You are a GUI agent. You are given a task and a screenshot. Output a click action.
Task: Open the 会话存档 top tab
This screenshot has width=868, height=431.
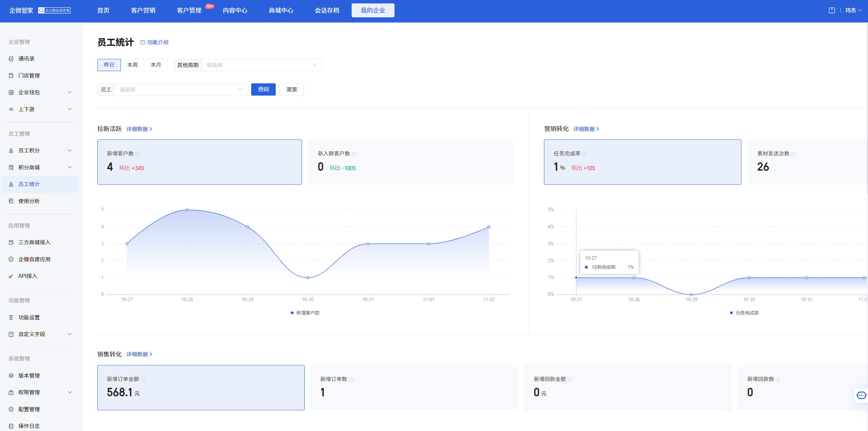tap(327, 11)
